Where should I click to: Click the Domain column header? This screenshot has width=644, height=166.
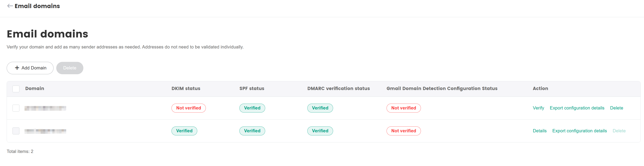[x=34, y=88]
